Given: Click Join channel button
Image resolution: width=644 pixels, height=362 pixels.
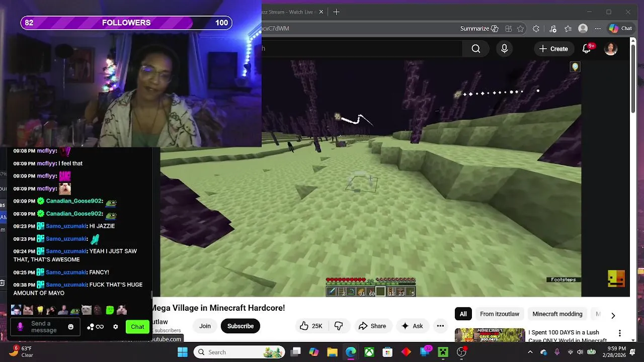Looking at the screenshot, I should 205,326.
